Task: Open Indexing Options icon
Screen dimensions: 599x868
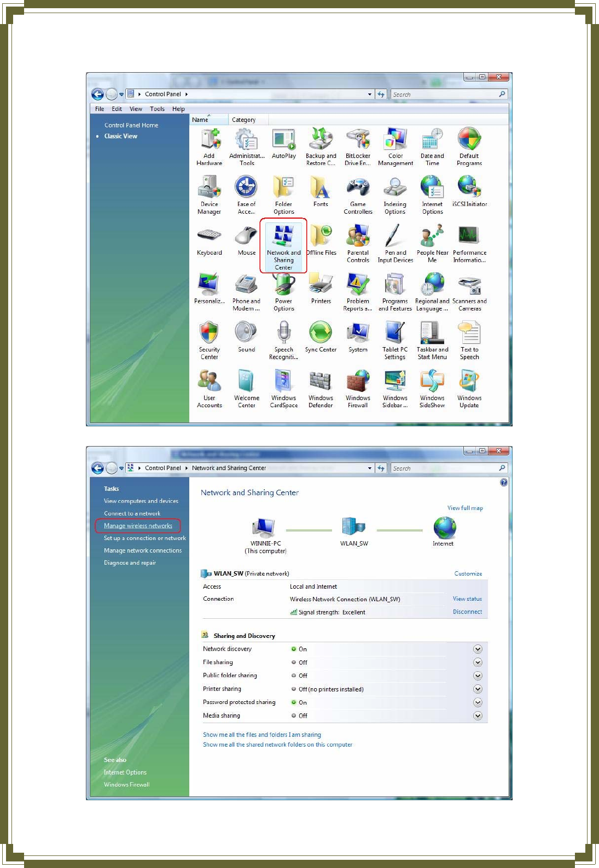Action: [395, 195]
